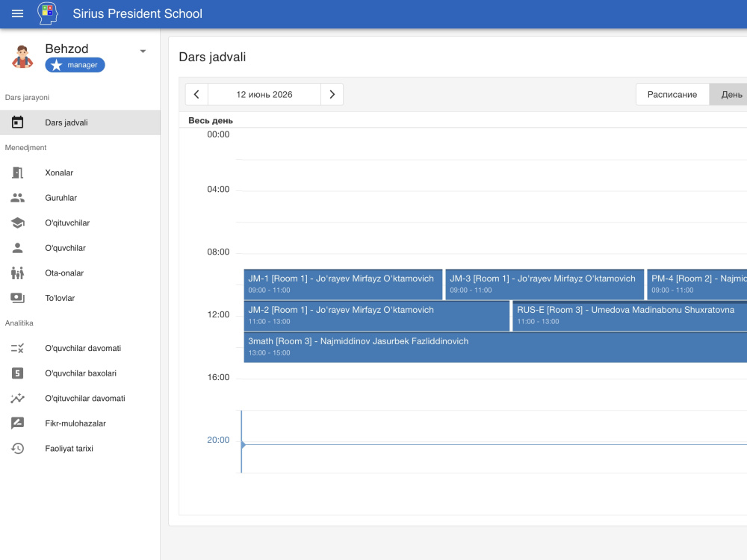Click the To'lovlar payments icon

(18, 298)
